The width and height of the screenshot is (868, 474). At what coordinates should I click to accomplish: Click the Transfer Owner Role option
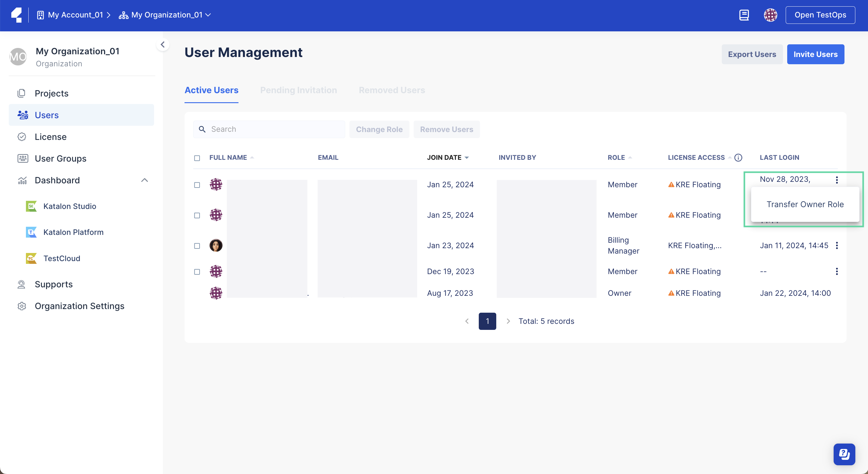pyautogui.click(x=805, y=204)
